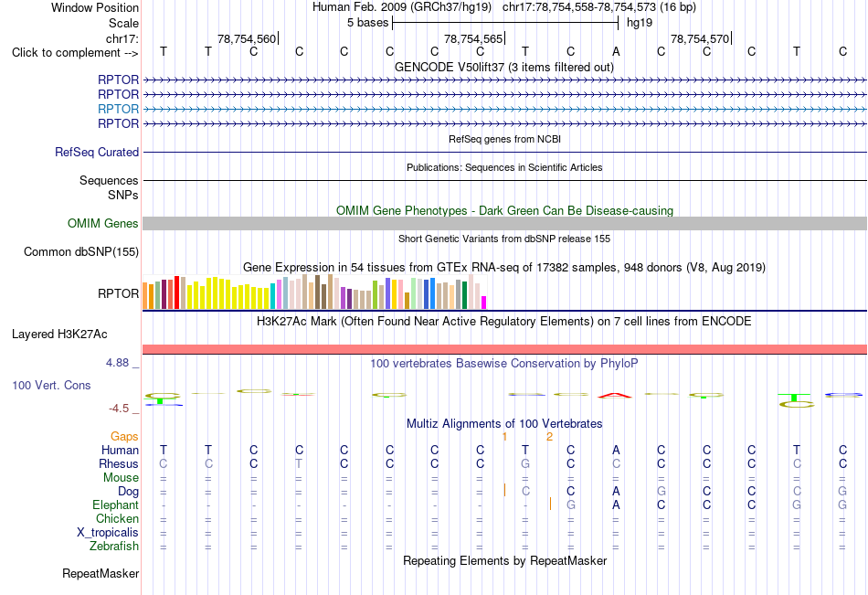Viewport: 868px width, 595px height.
Task: Click the magenta last bar of GTEx chart
Action: pyautogui.click(x=484, y=303)
